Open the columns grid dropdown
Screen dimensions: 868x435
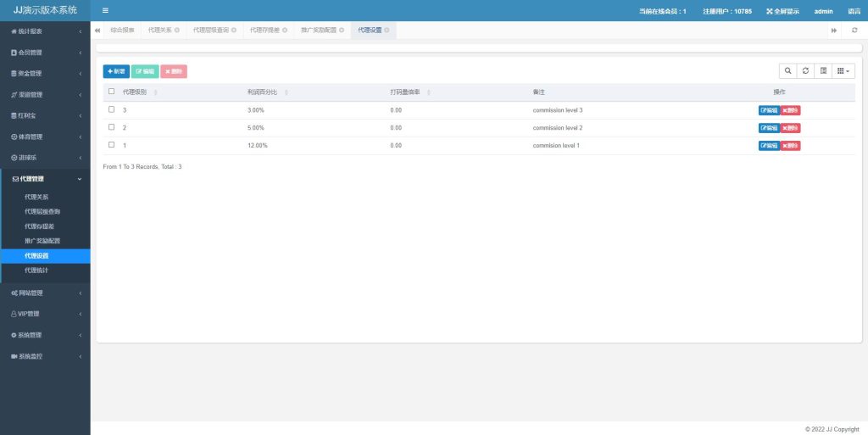point(843,71)
